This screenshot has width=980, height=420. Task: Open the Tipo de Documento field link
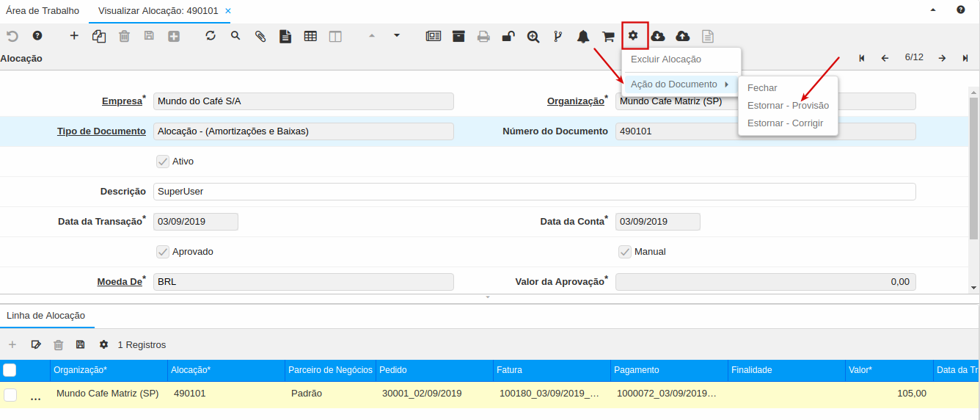pos(101,131)
